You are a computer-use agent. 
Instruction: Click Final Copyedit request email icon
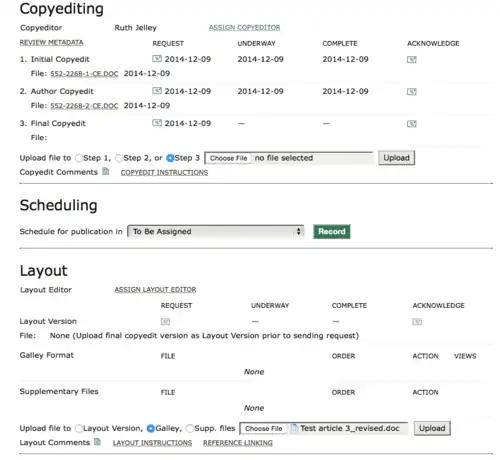(157, 123)
